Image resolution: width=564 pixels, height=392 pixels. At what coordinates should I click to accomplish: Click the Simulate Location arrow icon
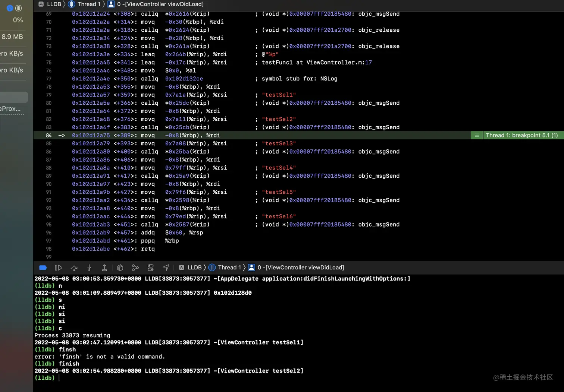166,268
